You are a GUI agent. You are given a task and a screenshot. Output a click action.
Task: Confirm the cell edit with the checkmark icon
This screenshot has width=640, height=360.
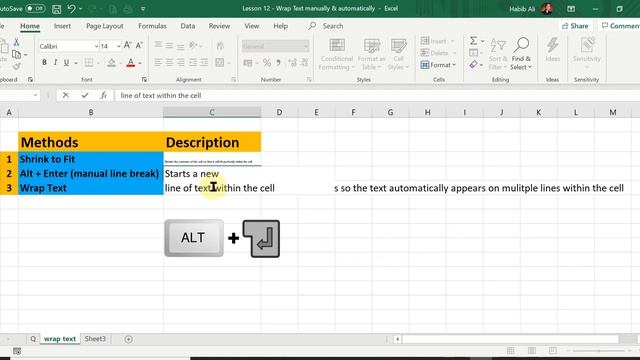point(84,96)
